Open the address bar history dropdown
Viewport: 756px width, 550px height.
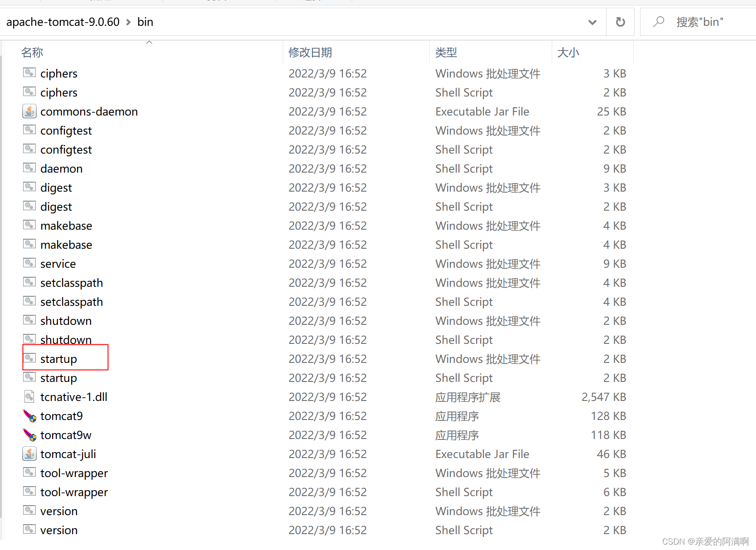tap(592, 22)
